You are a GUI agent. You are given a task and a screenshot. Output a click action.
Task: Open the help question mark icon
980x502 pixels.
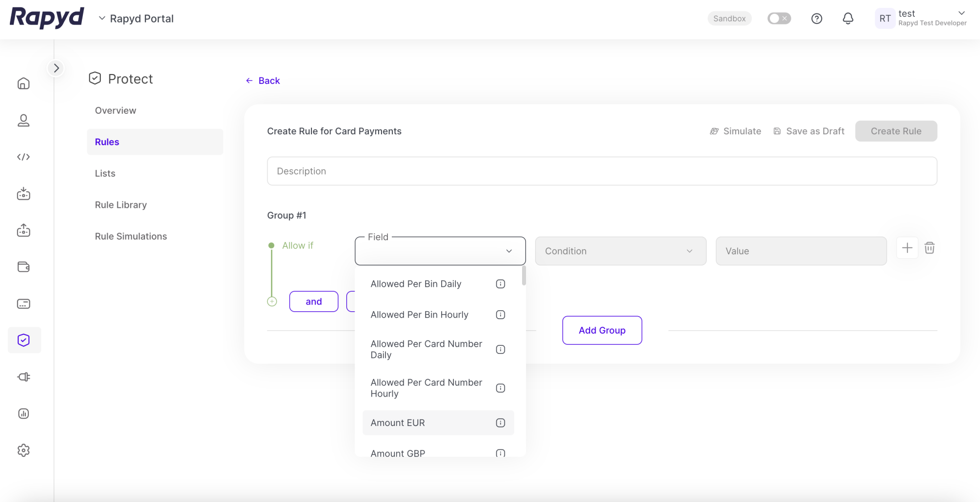click(x=816, y=19)
